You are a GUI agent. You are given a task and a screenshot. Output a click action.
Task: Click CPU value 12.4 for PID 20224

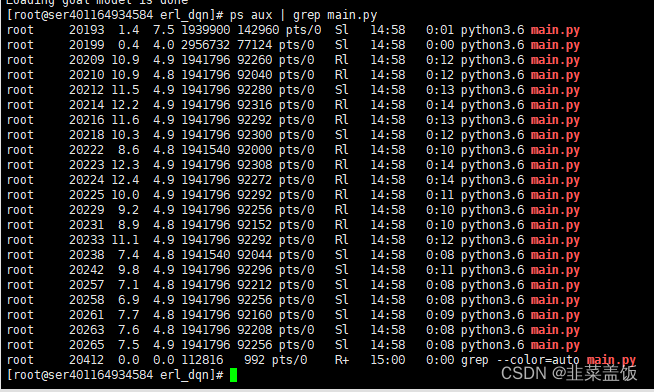[125, 180]
